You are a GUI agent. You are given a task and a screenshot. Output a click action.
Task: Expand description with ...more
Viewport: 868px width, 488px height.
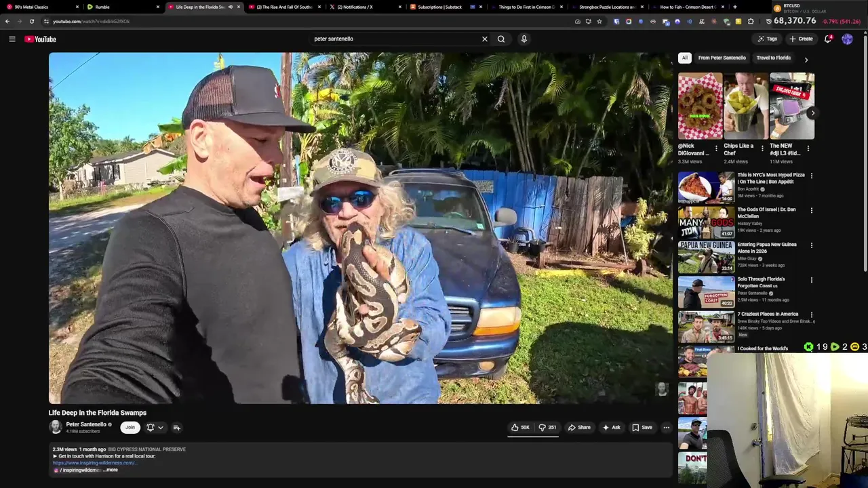click(111, 470)
